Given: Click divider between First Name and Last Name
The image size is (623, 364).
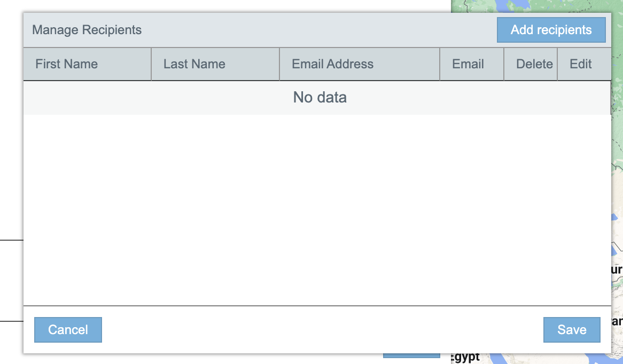Looking at the screenshot, I should (151, 64).
